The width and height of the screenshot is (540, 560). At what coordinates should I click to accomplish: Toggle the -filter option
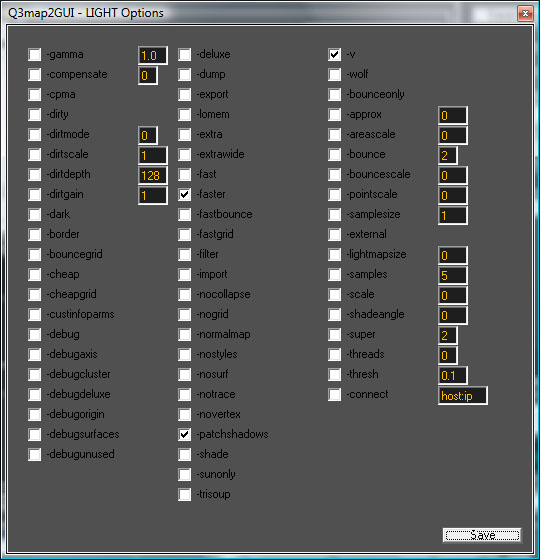185,255
